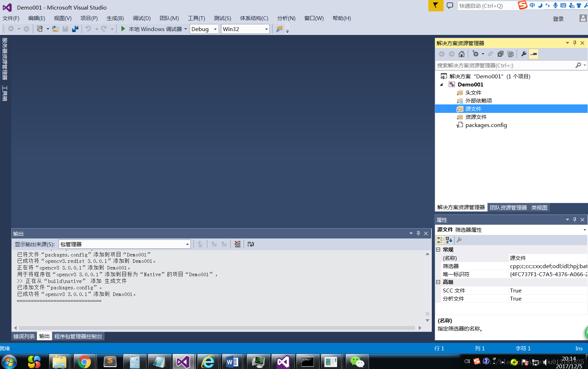Screen dimensions: 588x369
Task: Open WeChat from the taskbar
Action: click(357, 362)
